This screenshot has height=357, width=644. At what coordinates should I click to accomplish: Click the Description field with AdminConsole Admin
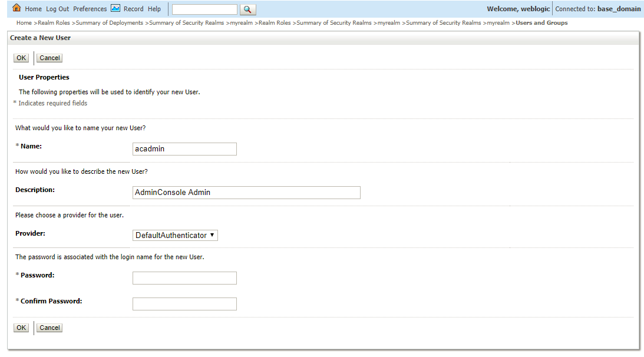click(x=246, y=192)
